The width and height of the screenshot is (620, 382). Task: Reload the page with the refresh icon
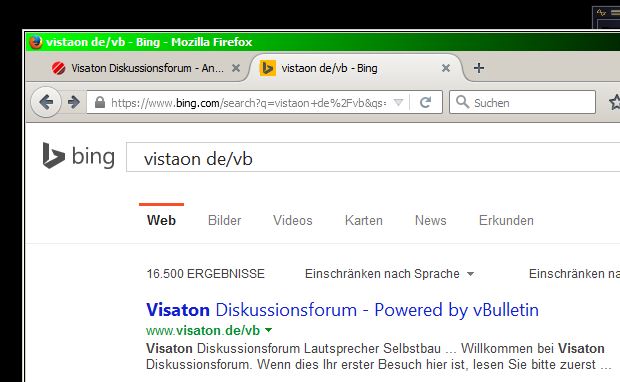pyautogui.click(x=425, y=103)
